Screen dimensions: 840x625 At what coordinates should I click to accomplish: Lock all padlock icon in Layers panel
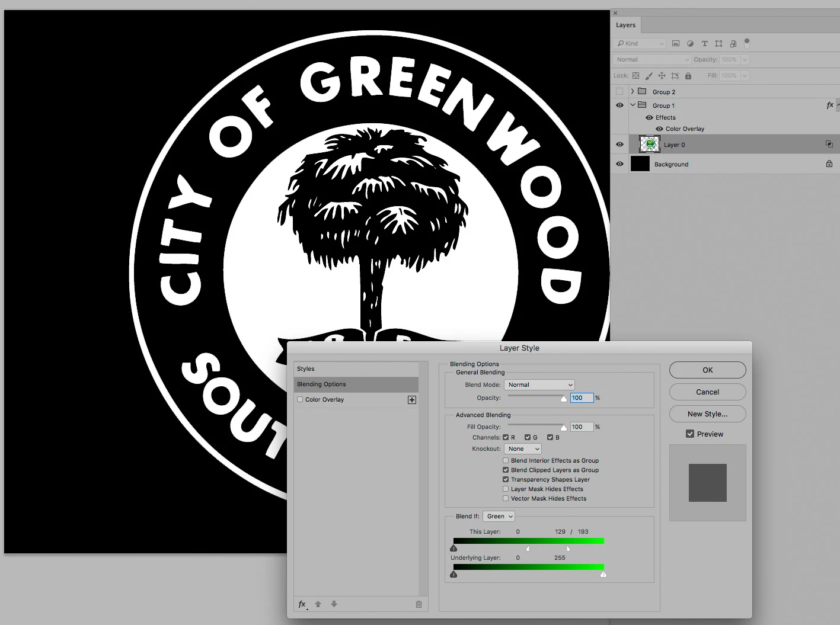pyautogui.click(x=688, y=76)
